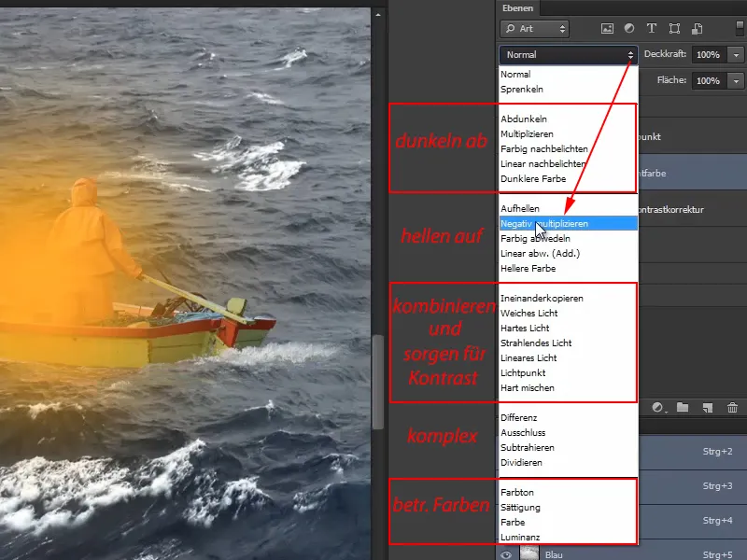
Task: Choose Aufhellen blend mode
Action: tap(569, 208)
